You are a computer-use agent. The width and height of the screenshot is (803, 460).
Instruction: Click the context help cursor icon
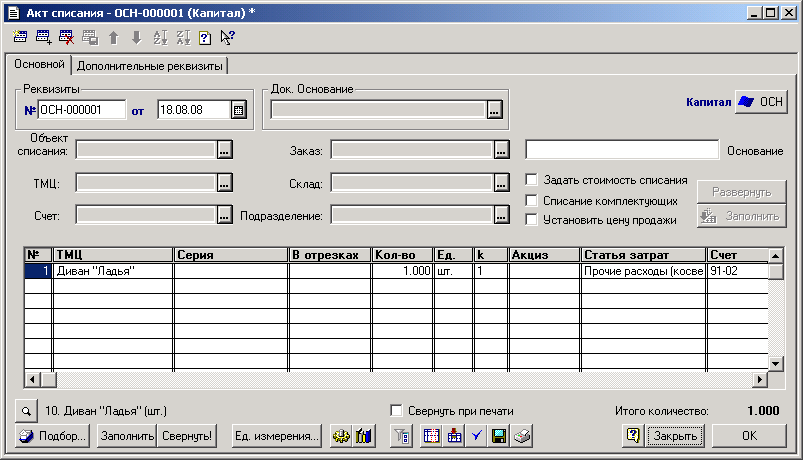(227, 38)
